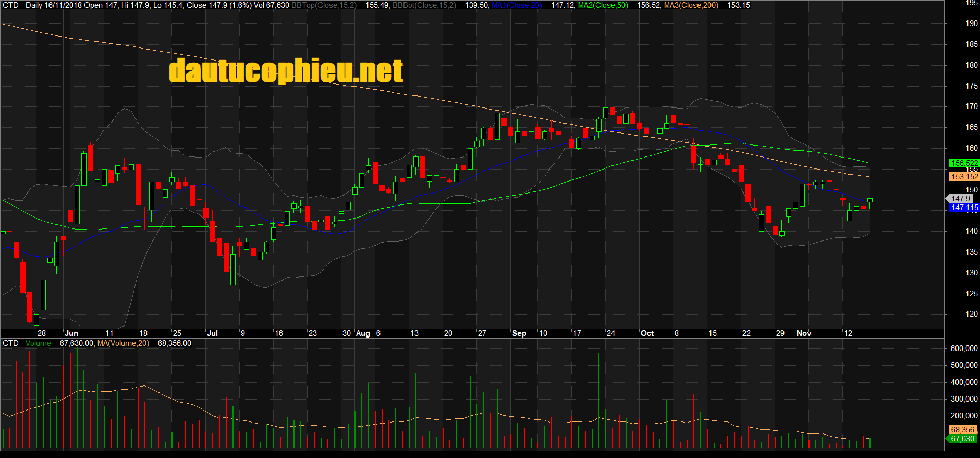
Task: Click the 68,356 volume MA label
Action: [x=962, y=430]
